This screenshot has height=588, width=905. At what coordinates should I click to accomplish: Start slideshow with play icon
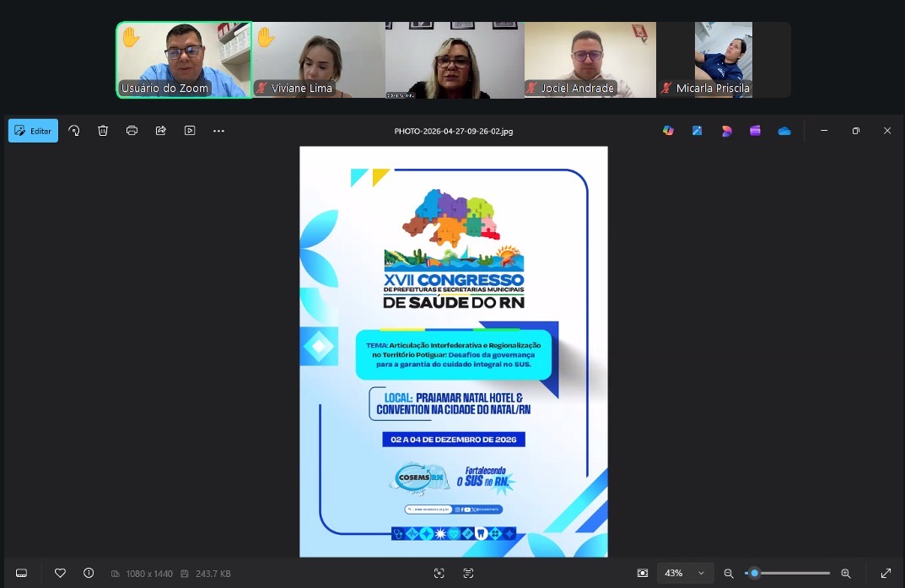(190, 131)
